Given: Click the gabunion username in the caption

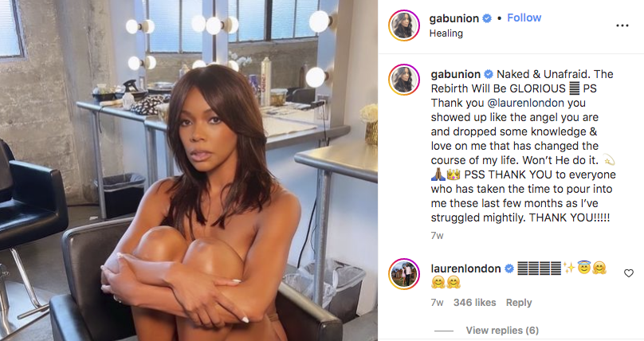Looking at the screenshot, I should pyautogui.click(x=455, y=74).
